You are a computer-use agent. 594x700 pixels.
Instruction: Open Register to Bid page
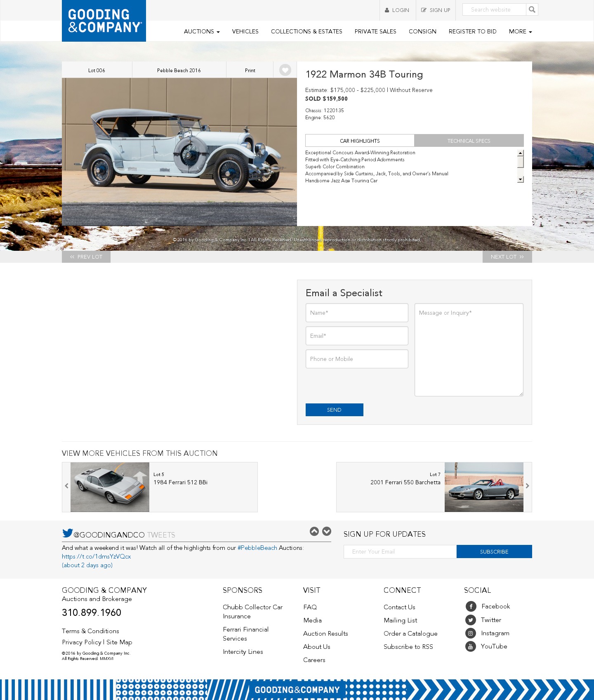tap(472, 31)
